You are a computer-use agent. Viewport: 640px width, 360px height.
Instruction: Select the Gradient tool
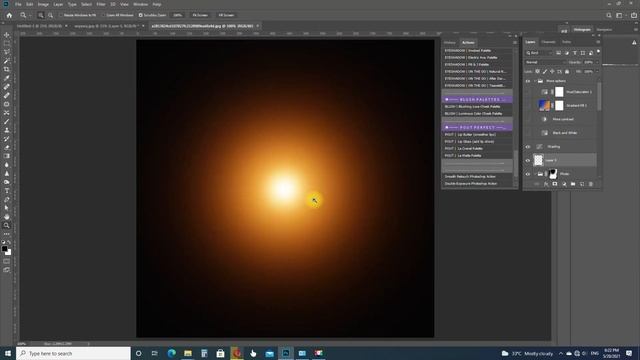[7, 156]
